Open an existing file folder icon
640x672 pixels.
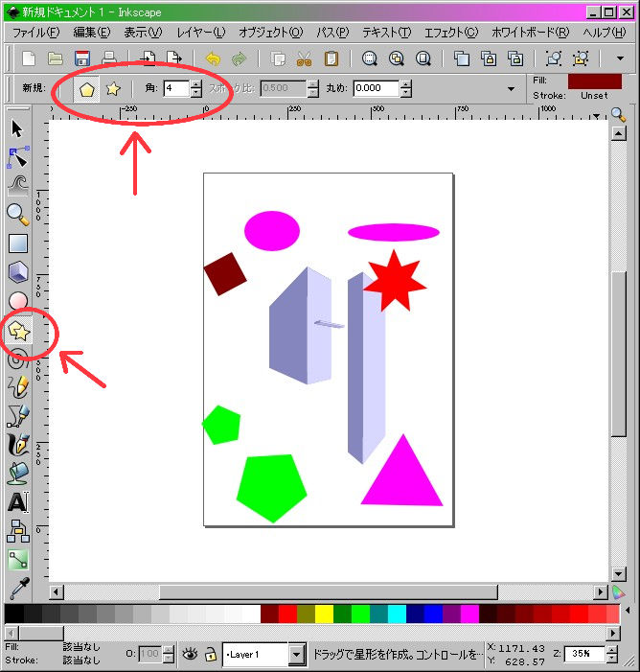point(56,58)
